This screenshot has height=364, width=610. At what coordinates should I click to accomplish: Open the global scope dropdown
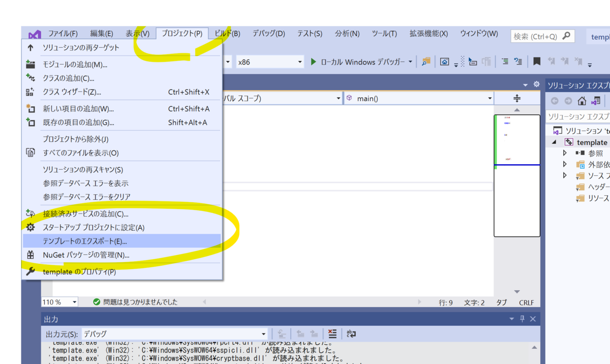[339, 98]
